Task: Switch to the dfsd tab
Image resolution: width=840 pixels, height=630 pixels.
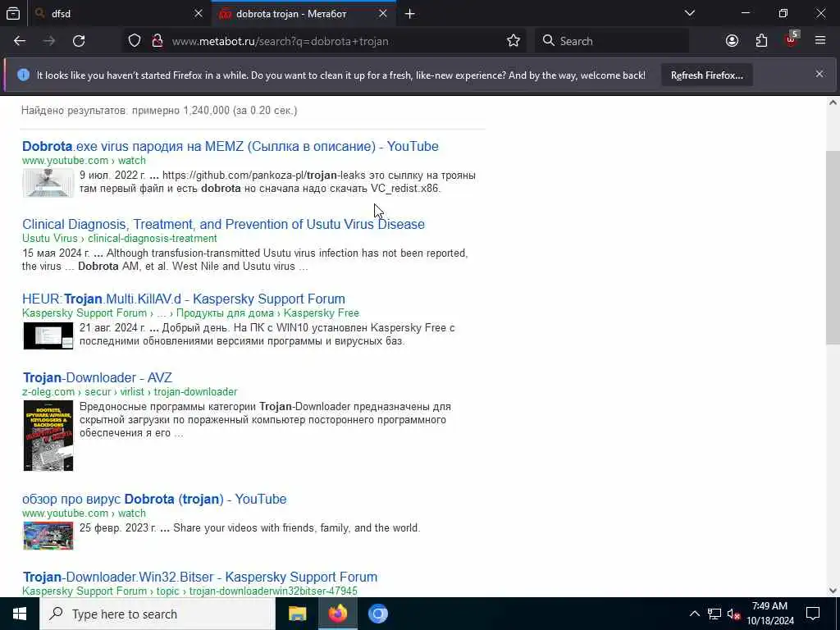Action: pos(118,13)
